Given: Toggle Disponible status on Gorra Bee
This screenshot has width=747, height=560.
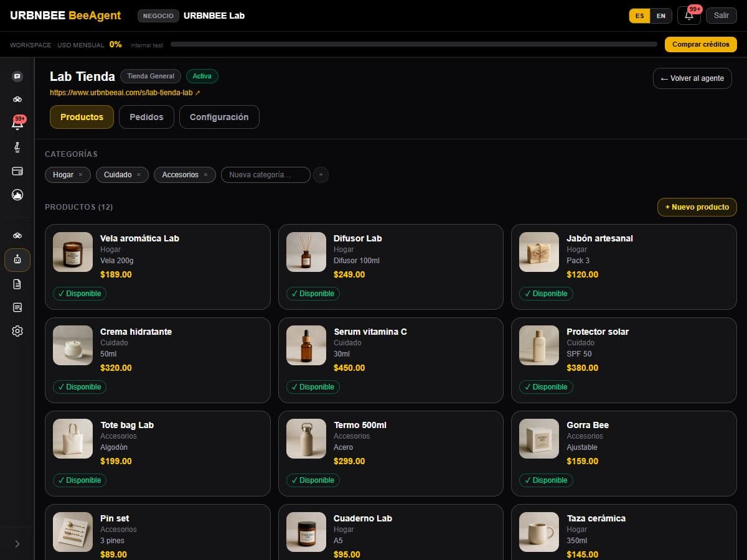Looking at the screenshot, I should pos(546,480).
